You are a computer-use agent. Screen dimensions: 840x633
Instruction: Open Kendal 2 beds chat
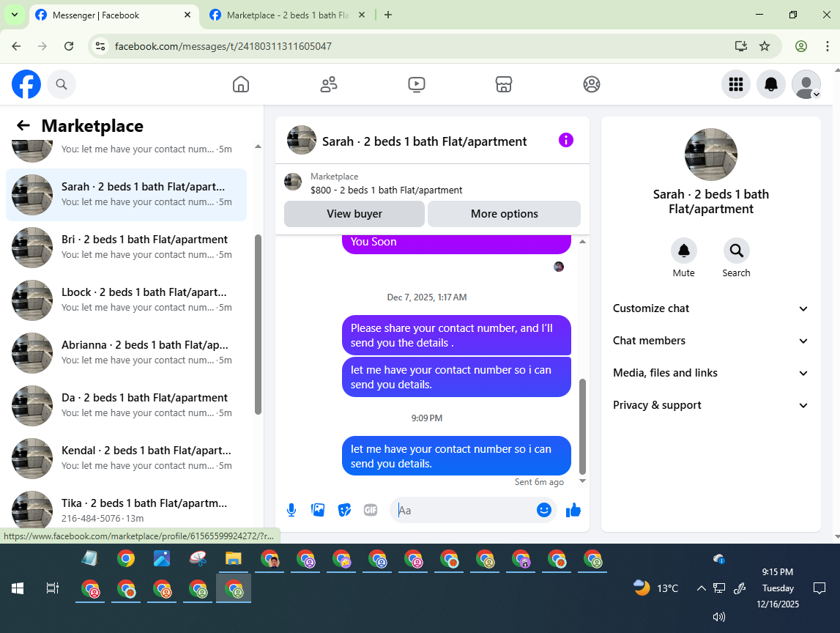click(x=127, y=459)
